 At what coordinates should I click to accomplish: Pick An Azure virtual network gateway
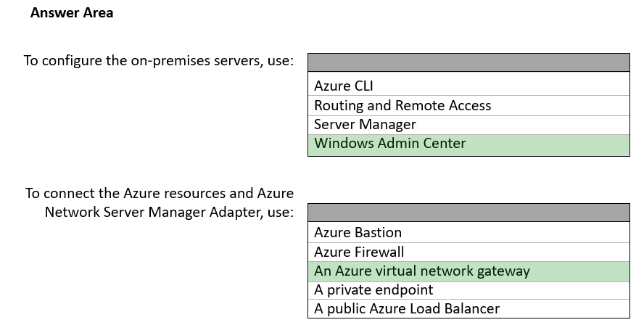click(422, 271)
